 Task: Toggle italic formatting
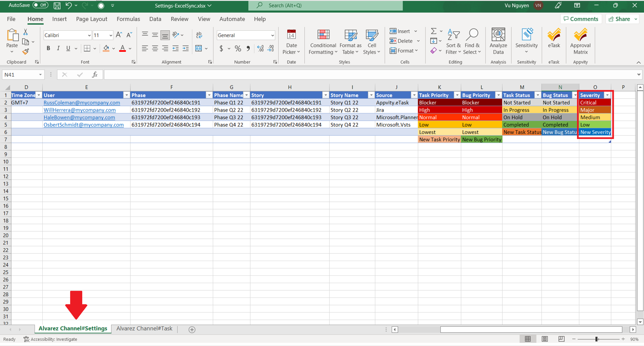(x=58, y=49)
